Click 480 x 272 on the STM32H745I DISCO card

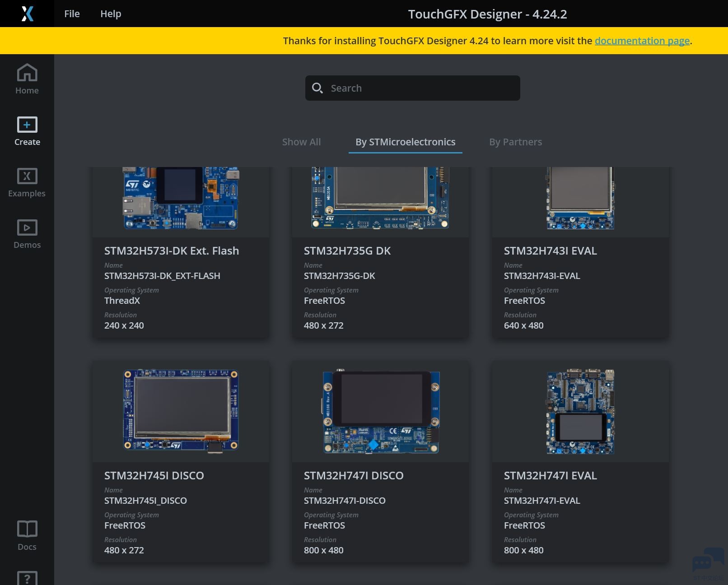tap(124, 550)
